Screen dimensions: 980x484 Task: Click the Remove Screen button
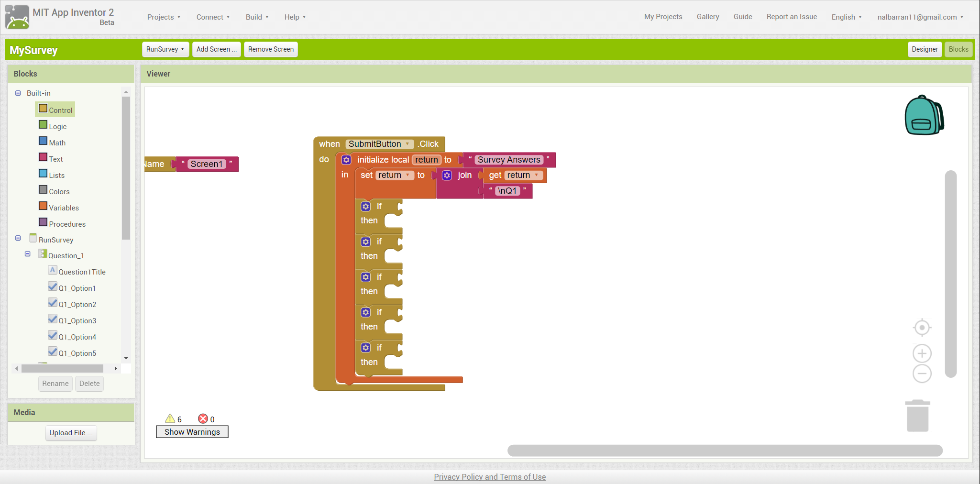[271, 49]
